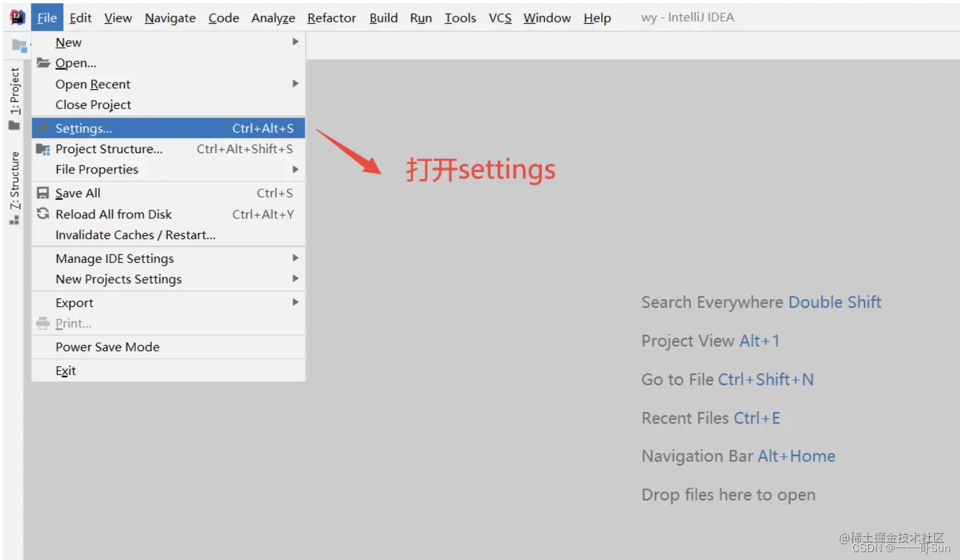
Task: Open the Z: Structure tool window tab
Action: tap(14, 189)
